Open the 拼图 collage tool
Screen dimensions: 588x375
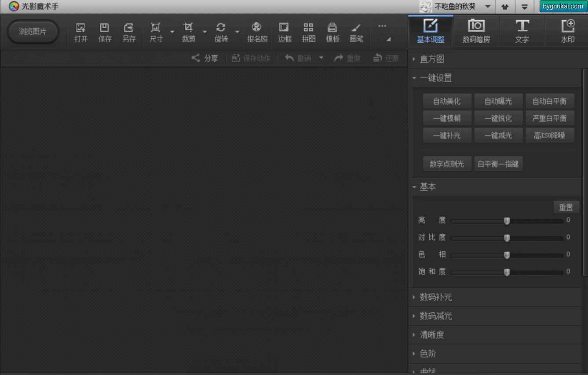click(x=309, y=33)
